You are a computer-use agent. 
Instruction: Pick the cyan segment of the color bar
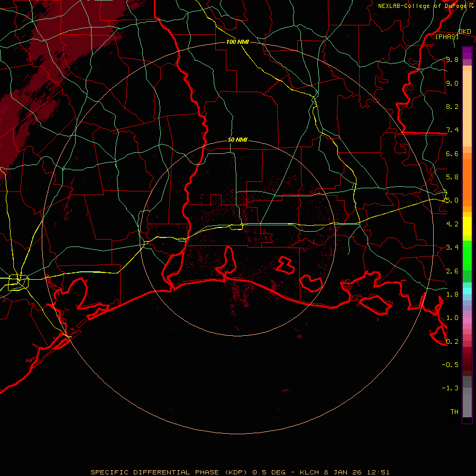pos(467,291)
